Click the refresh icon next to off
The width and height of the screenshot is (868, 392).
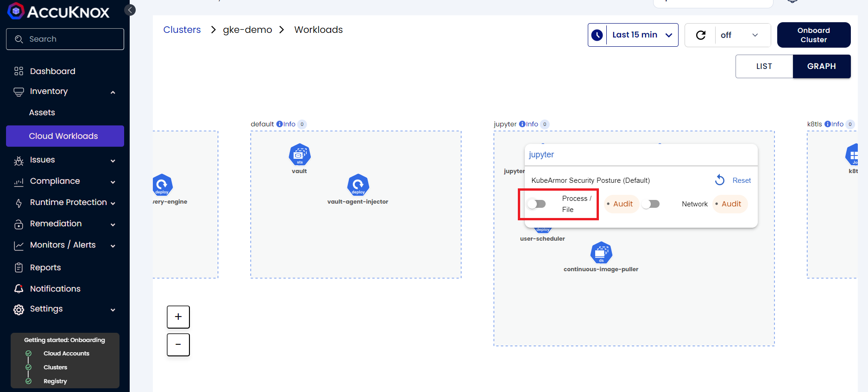tap(701, 35)
